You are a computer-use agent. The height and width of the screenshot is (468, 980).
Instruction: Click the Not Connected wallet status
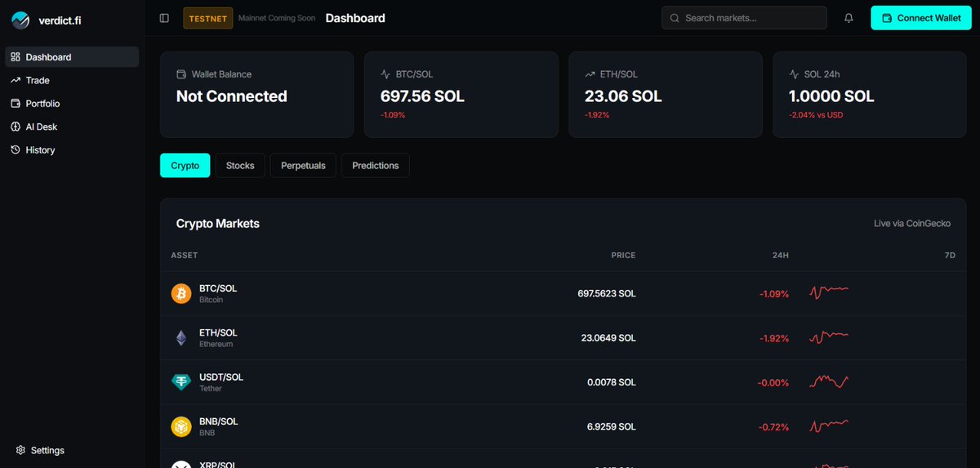[x=232, y=96]
